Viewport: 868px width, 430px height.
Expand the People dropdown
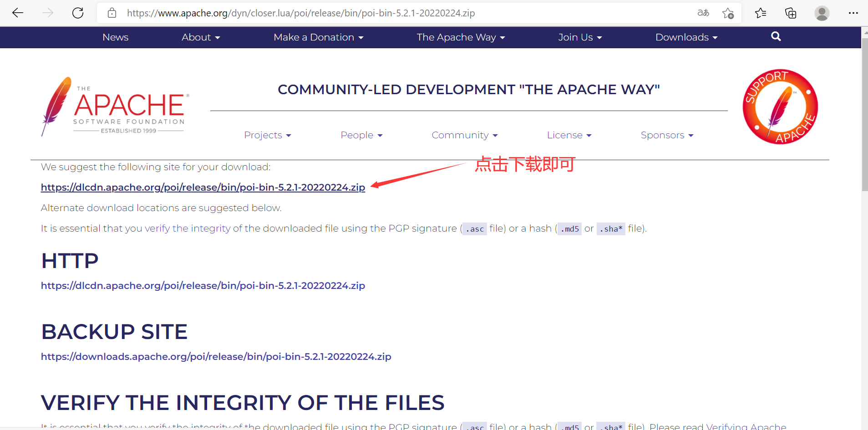click(x=361, y=135)
